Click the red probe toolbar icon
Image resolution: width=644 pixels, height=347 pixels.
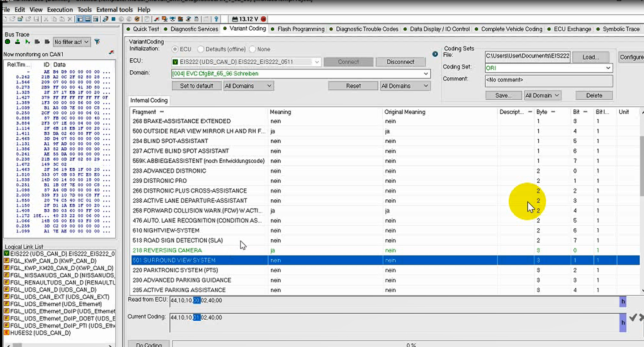156,19
